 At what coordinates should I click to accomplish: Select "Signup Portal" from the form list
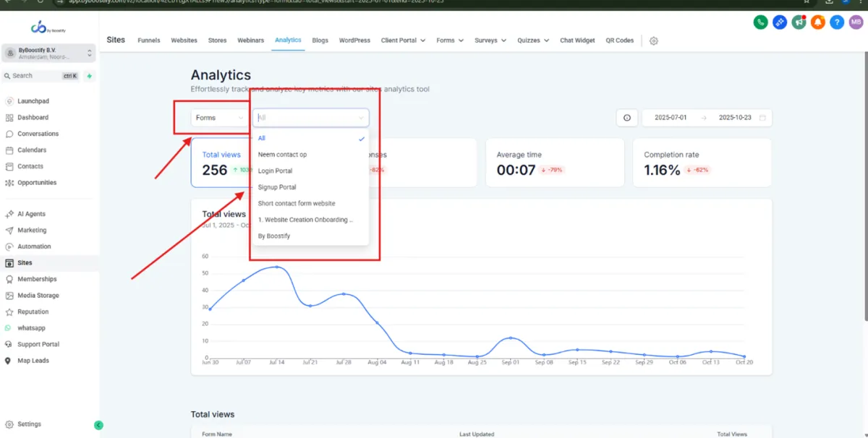277,187
